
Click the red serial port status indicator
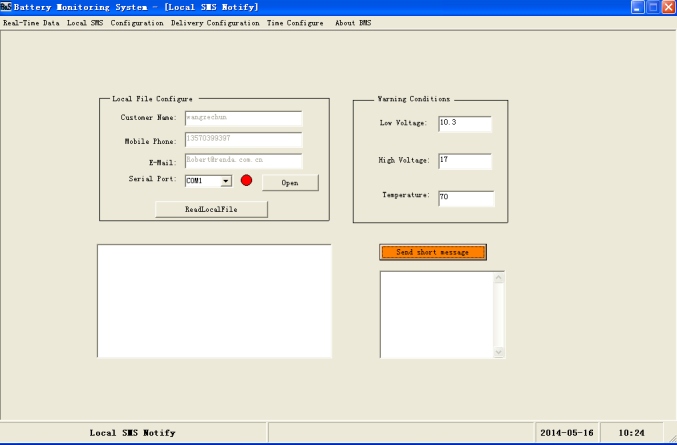coord(246,181)
